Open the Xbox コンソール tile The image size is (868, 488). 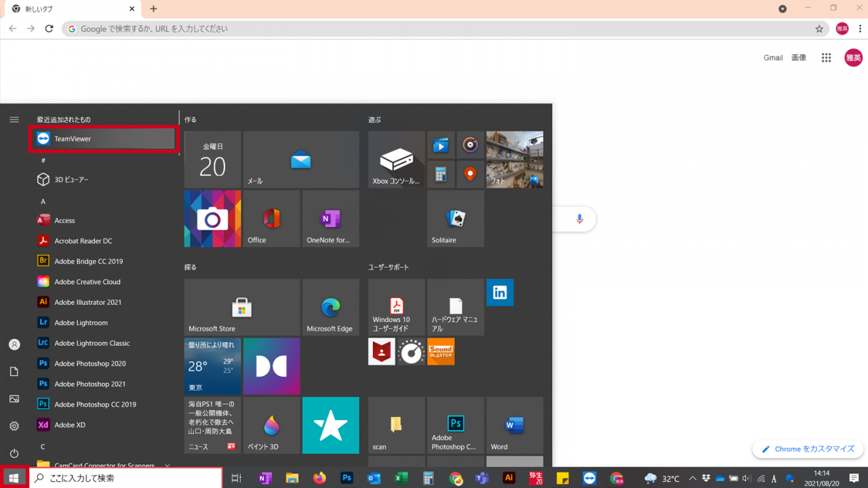[396, 159]
